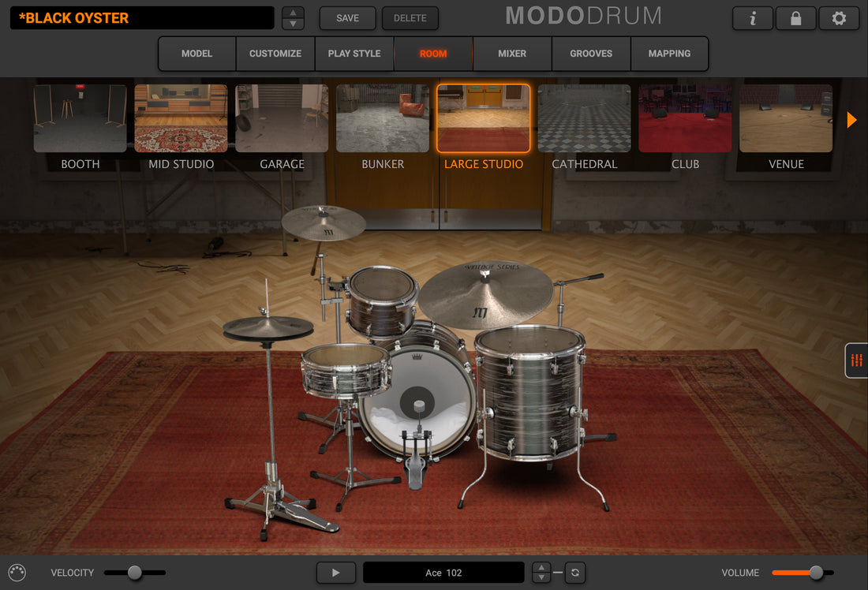This screenshot has height=590, width=868.
Task: Open the mixer sliders side panel icon
Action: point(856,360)
